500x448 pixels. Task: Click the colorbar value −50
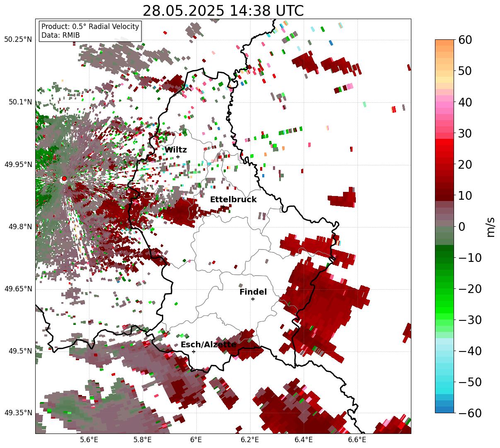tap(470, 382)
